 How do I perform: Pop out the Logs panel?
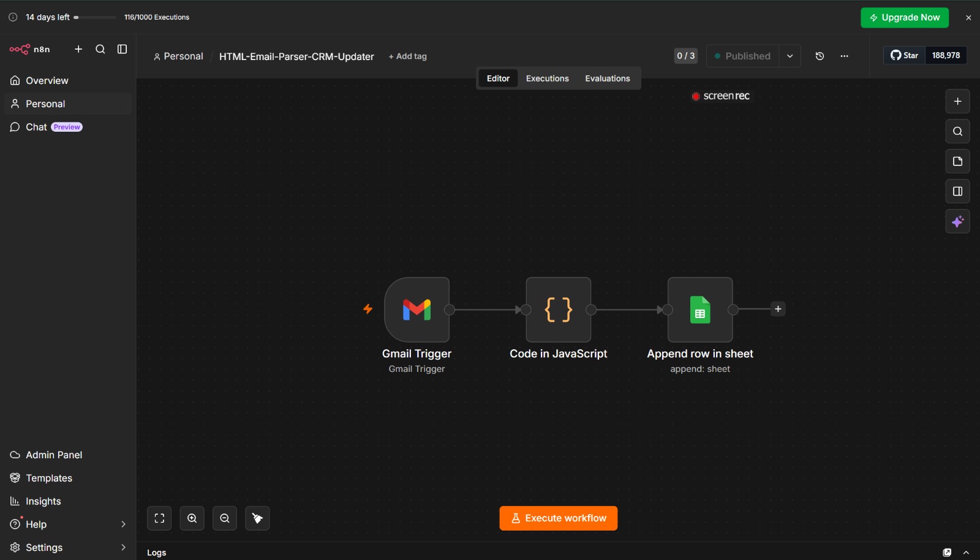[x=947, y=552]
